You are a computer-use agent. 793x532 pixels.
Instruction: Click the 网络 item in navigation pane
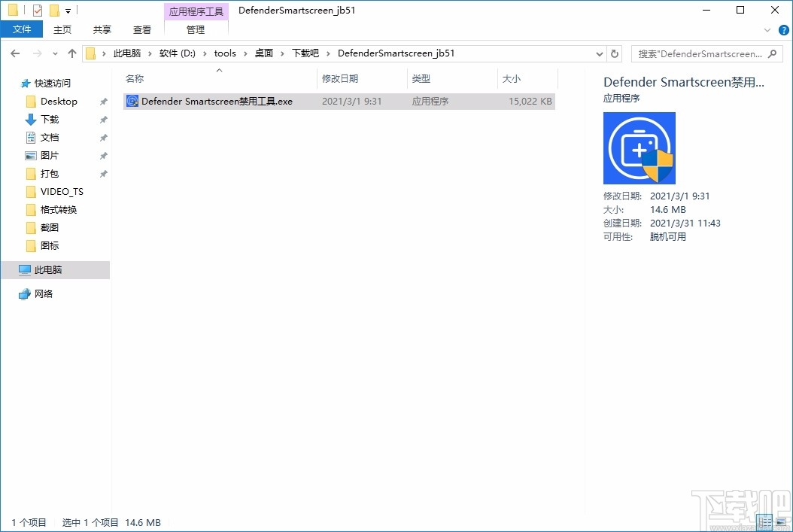click(x=45, y=293)
